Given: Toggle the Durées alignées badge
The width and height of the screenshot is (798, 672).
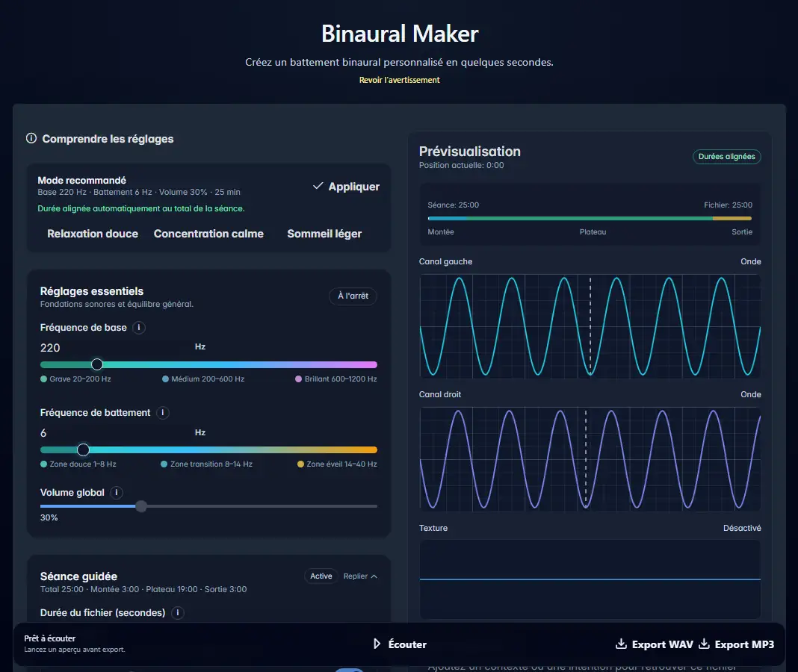Looking at the screenshot, I should tap(726, 157).
